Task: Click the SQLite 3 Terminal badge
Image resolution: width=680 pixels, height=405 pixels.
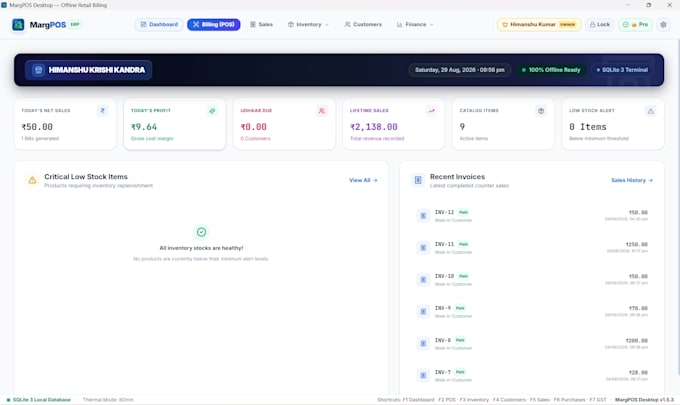Action: [622, 70]
